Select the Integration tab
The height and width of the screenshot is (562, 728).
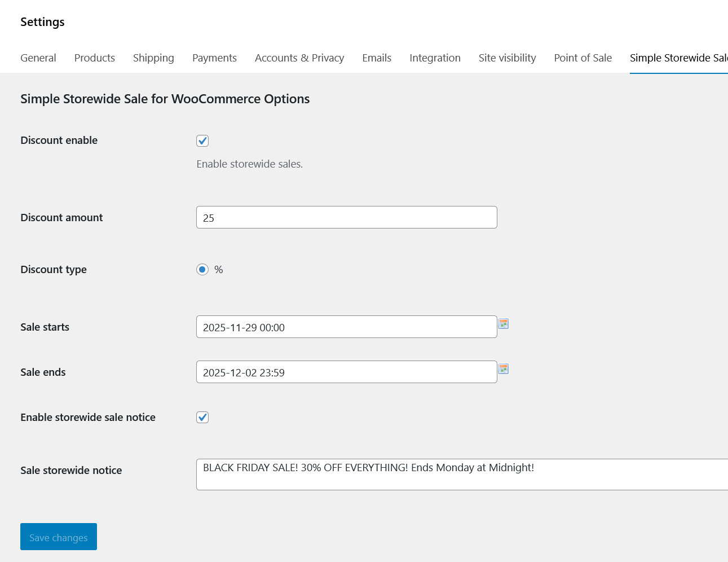click(435, 58)
